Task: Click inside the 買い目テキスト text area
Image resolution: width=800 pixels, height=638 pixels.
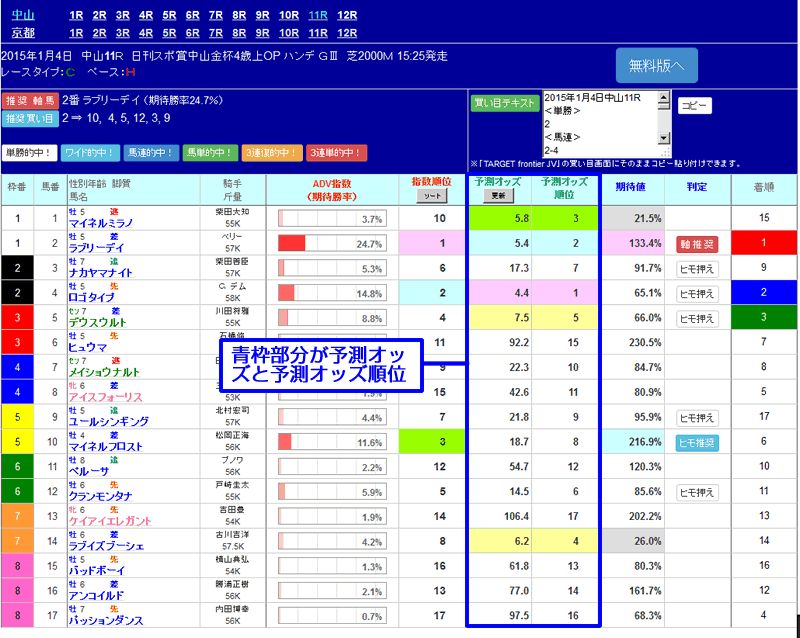Action: point(601,124)
